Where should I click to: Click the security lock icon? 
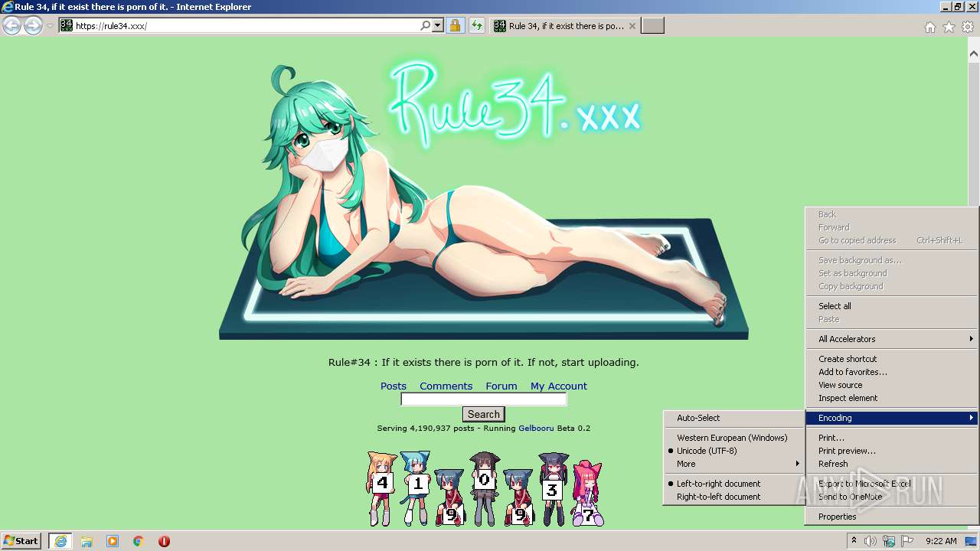tap(455, 25)
